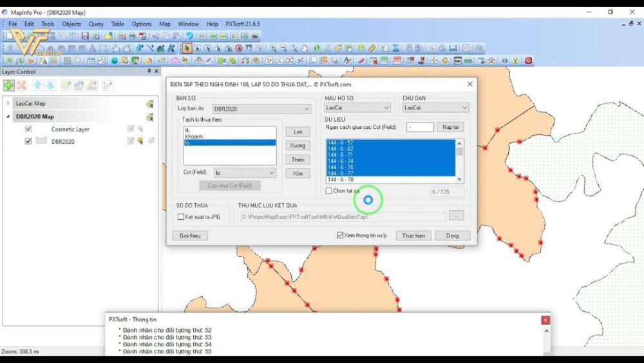The image size is (644, 363).
Task: Click the 'Dong' close button
Action: [x=453, y=235]
